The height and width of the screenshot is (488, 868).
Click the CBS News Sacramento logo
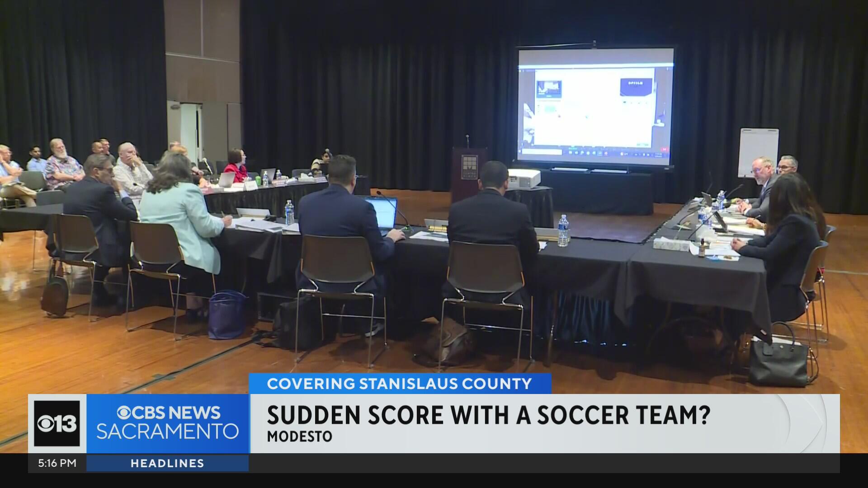pos(168,422)
